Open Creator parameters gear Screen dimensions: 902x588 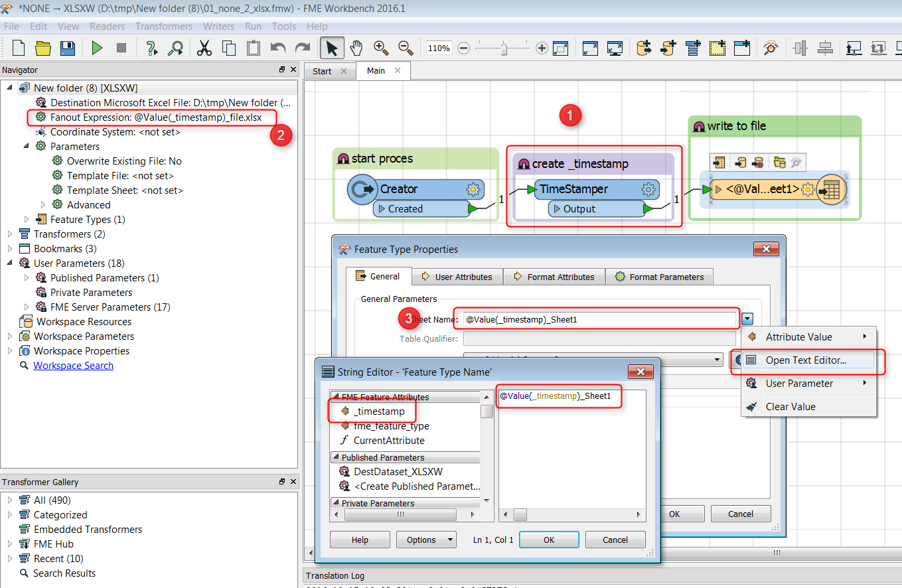(x=473, y=189)
